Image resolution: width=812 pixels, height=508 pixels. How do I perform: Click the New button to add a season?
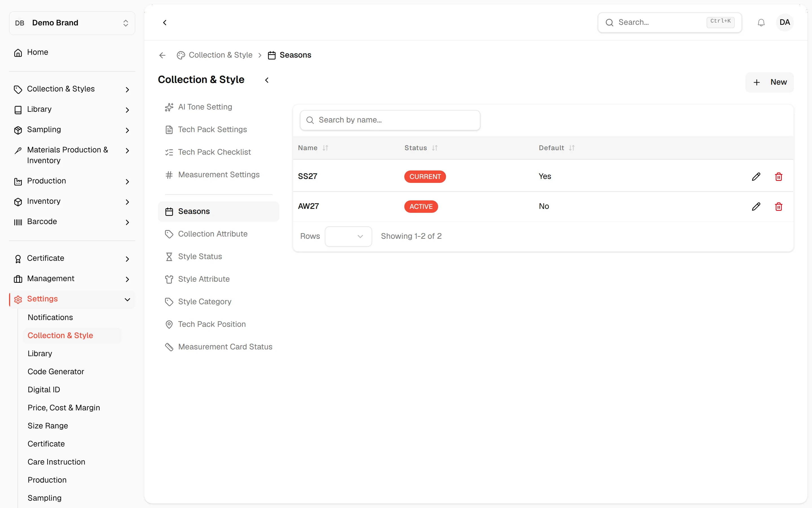(x=769, y=82)
